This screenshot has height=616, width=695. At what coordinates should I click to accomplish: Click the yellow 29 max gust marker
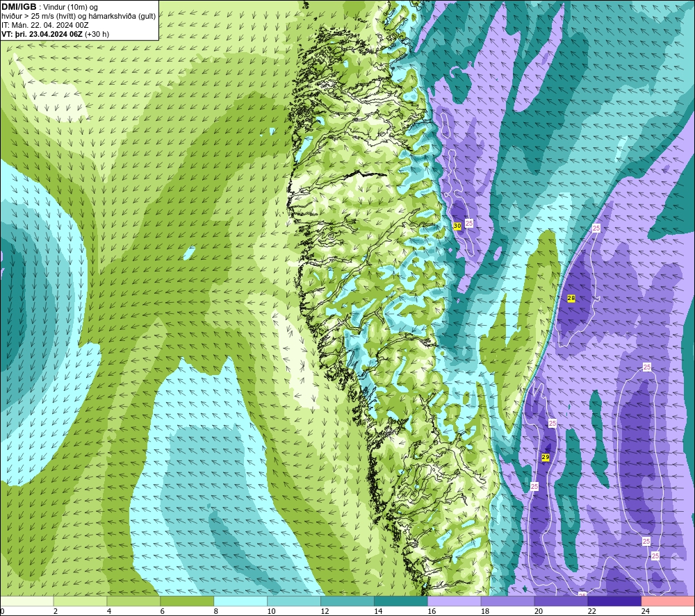coord(545,457)
